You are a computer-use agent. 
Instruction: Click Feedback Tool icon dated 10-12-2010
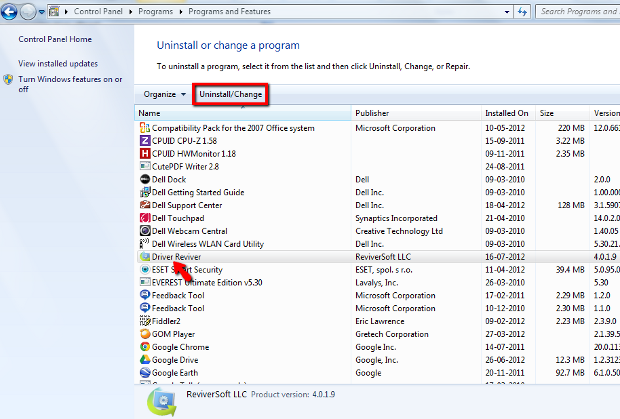point(145,308)
